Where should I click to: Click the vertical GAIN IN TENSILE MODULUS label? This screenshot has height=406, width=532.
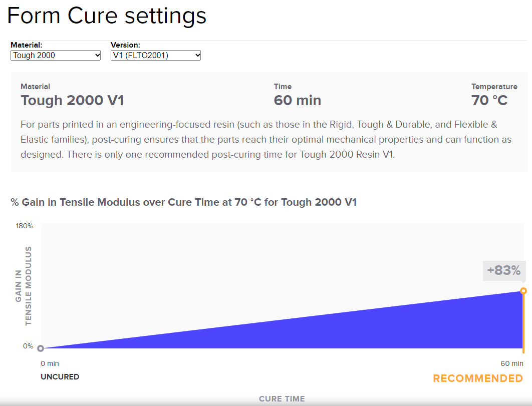pos(24,286)
